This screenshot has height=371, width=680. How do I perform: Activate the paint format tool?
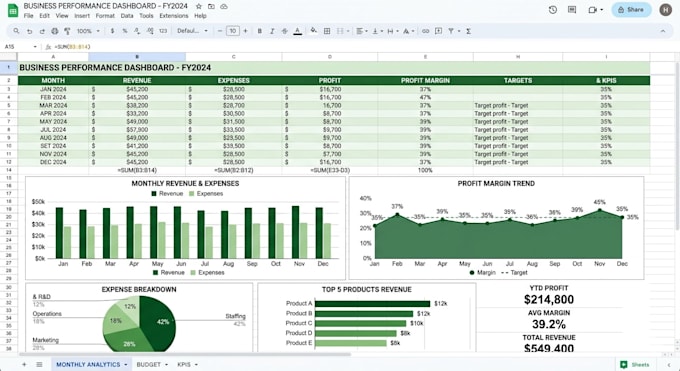pyautogui.click(x=67, y=31)
